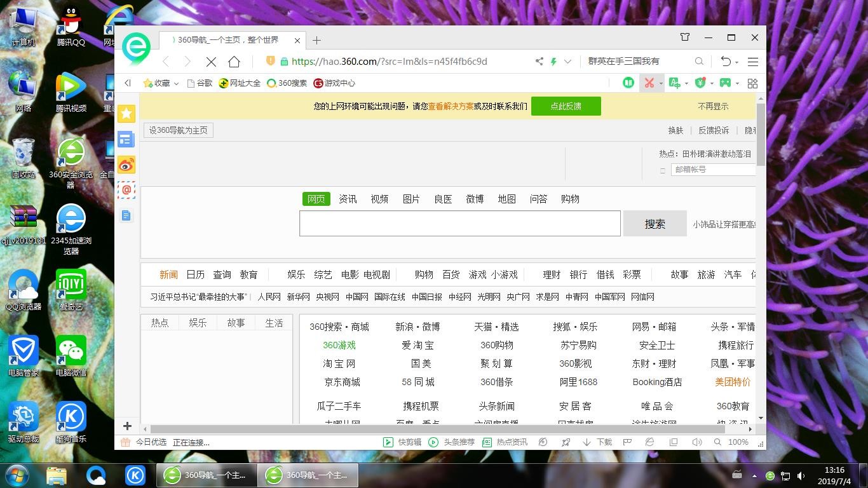Viewport: 868px width, 488px height.
Task: Open the 腾讯QQ desktop icon
Action: (71, 27)
